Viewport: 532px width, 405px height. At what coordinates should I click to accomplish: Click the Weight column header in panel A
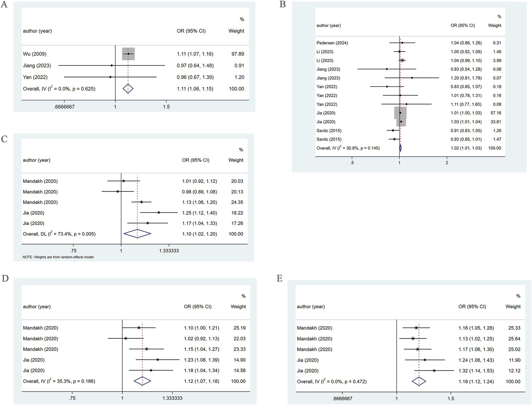point(236,31)
